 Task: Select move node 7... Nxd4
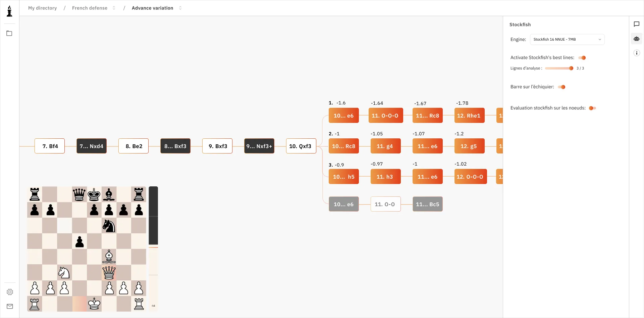92,146
